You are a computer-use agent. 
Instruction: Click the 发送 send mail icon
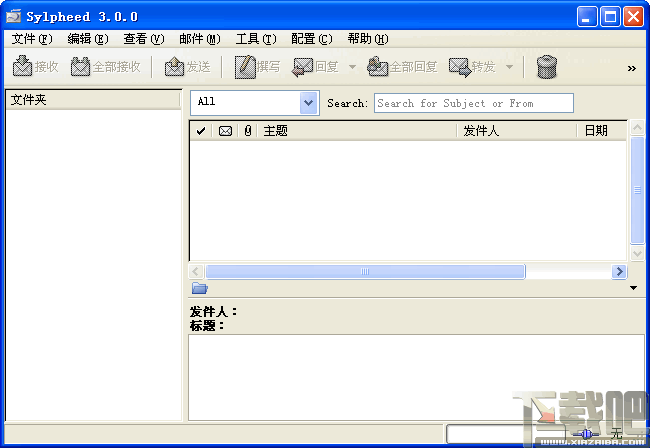174,66
